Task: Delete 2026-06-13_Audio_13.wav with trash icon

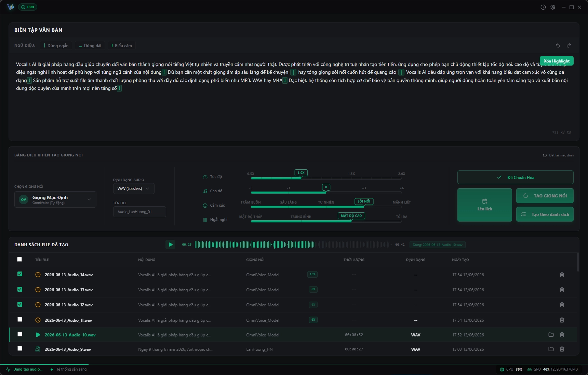Action: 562,290
